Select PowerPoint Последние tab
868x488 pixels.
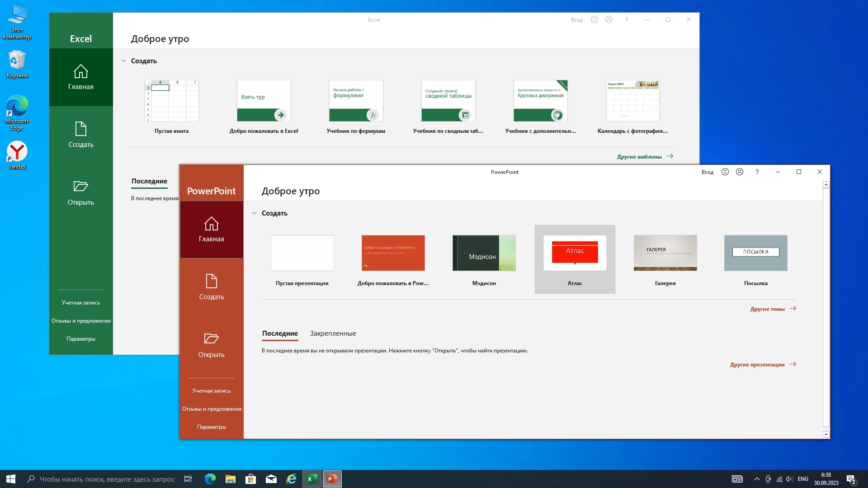pyautogui.click(x=280, y=333)
